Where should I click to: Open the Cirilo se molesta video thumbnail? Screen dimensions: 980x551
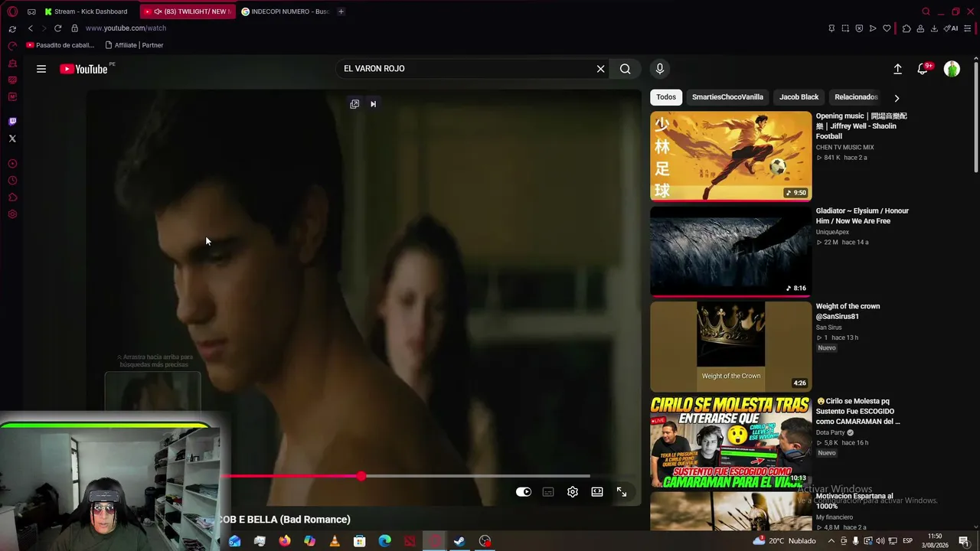point(730,441)
